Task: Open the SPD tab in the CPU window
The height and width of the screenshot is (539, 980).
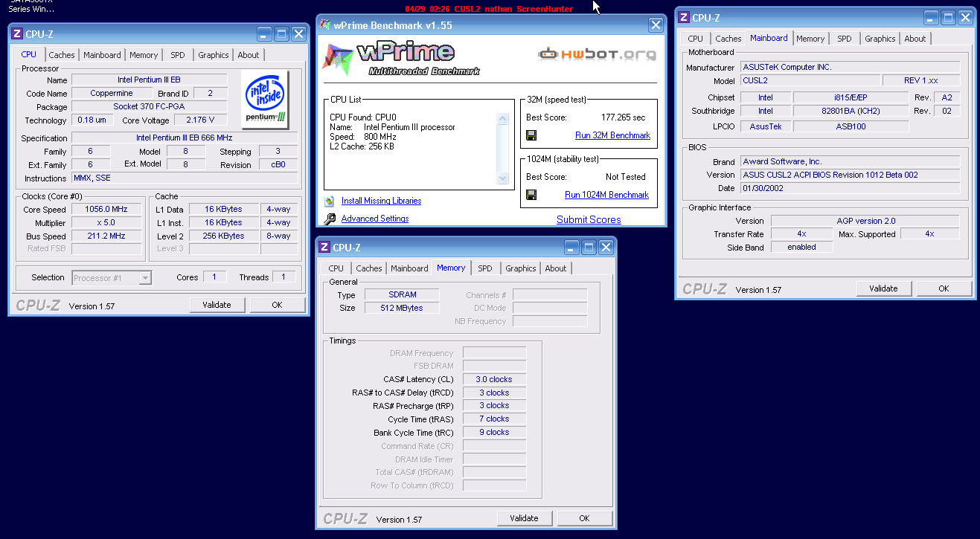Action: (x=178, y=55)
